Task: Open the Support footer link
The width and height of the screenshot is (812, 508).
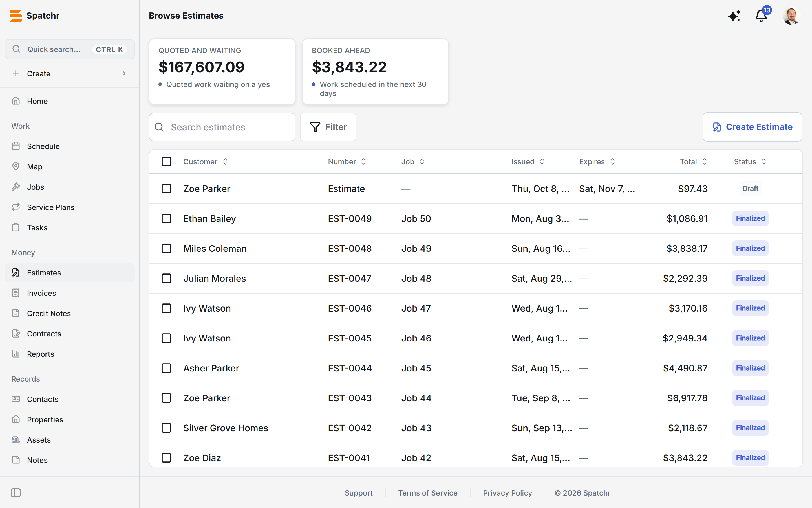Action: click(x=358, y=493)
